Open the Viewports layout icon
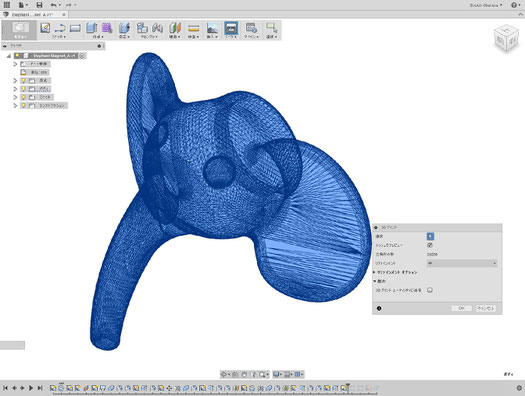Viewport: 525px width, 396px height. [x=298, y=374]
